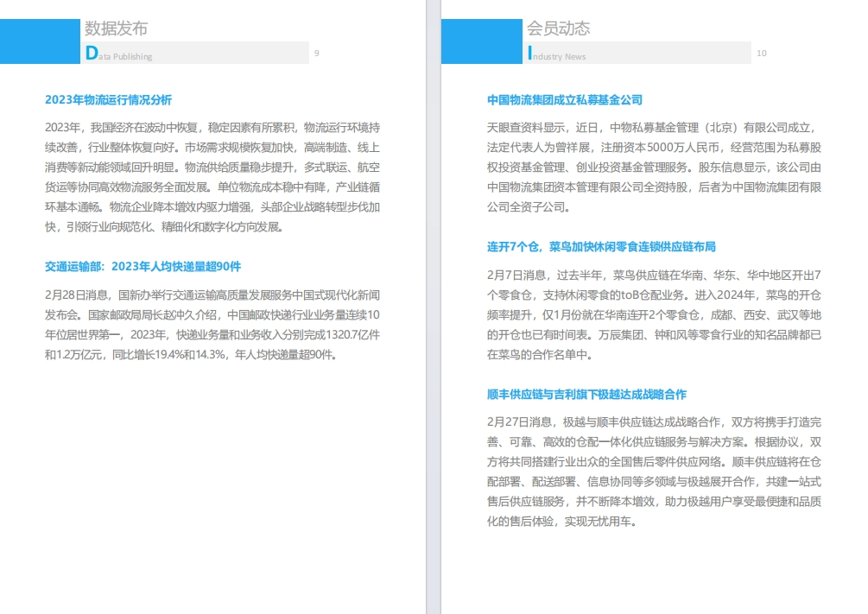Image resolution: width=868 pixels, height=614 pixels.
Task: Select the title 交通运输部：2023年人均快递量超90件
Action: pyautogui.click(x=143, y=266)
